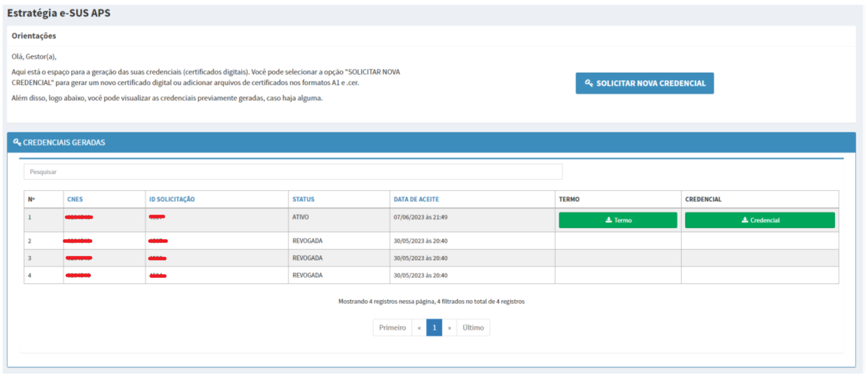Screen dimensions: 868x376
Task: Click download icon inside the Credencial button
Action: coord(745,220)
